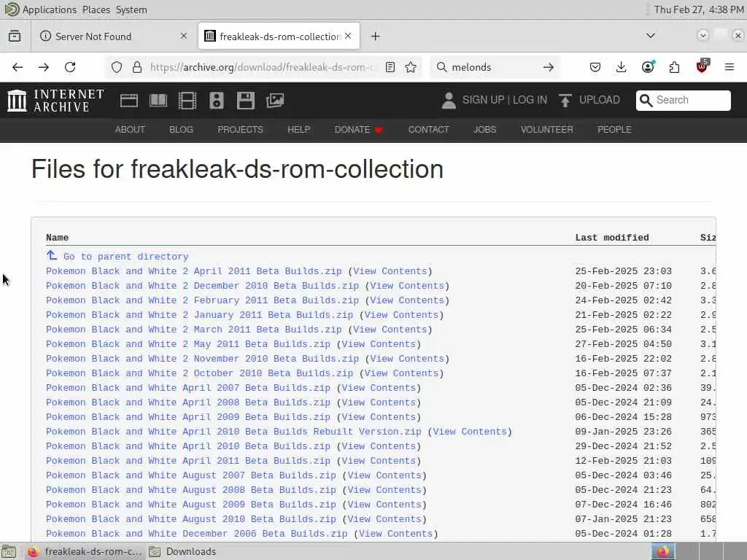The image size is (747, 560).
Task: Download Black and White 2 May 2011 zip
Action: tap(188, 344)
